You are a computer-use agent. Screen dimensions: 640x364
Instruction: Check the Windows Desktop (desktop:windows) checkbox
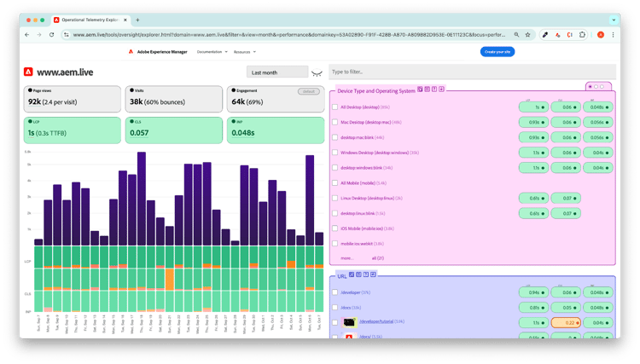coord(335,153)
